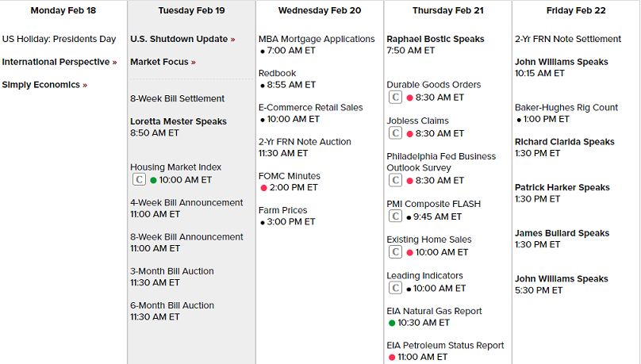This screenshot has width=641, height=364.
Task: Select the Tuesday Feb 19 column header
Action: [x=191, y=10]
